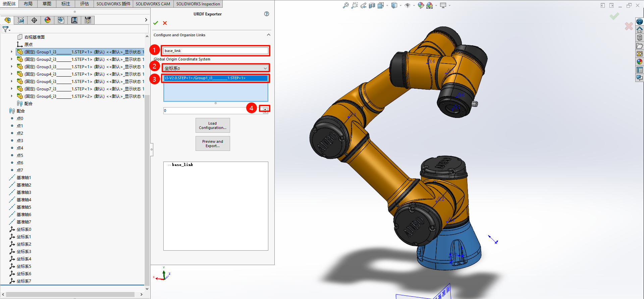Expand Group4_i3 component node
The width and height of the screenshot is (644, 299).
(11, 74)
